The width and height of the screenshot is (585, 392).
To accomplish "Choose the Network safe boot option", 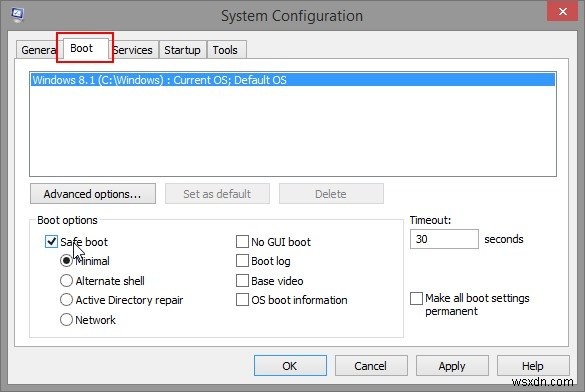I will pos(66,319).
